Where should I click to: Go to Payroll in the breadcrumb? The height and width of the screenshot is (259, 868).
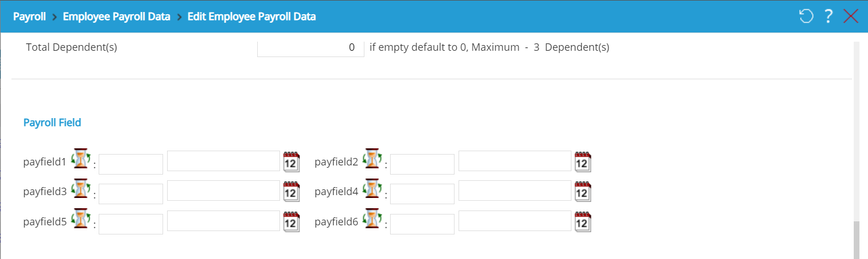coord(29,17)
